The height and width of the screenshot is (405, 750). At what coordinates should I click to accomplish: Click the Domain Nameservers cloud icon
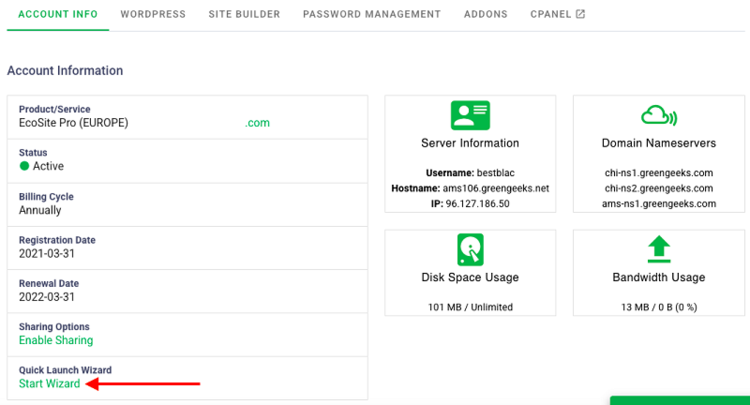click(659, 115)
